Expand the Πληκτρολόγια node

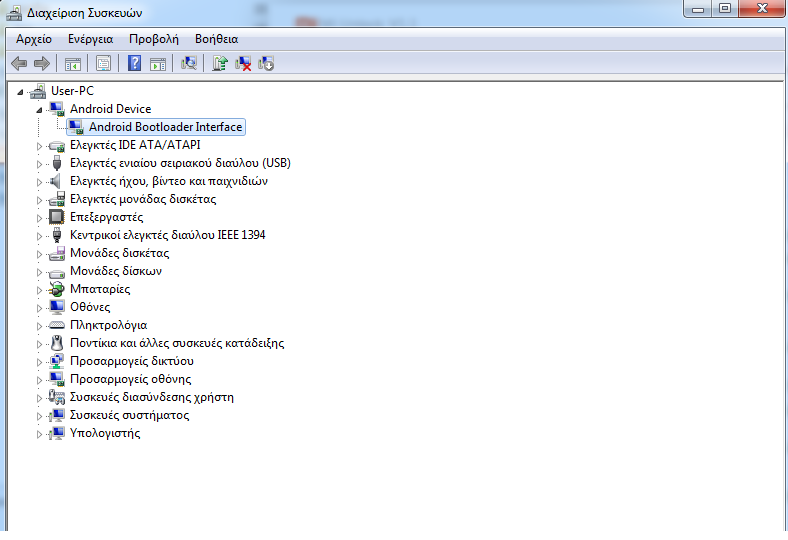point(39,327)
